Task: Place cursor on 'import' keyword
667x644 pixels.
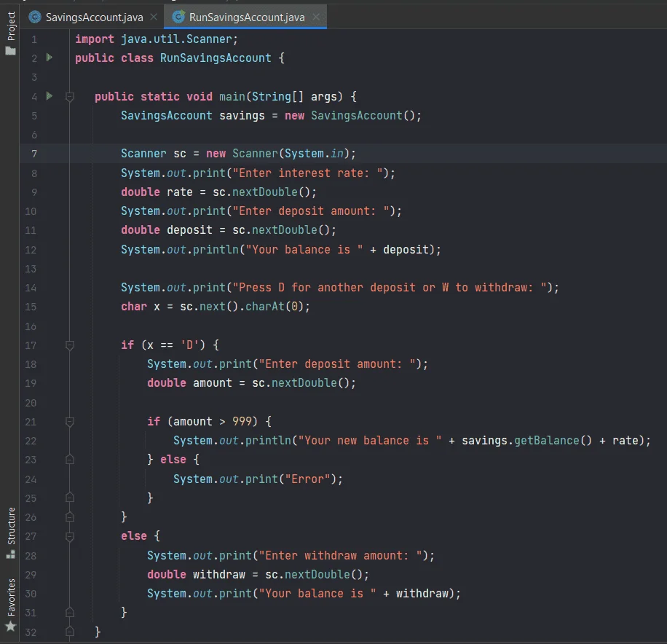Action: (95, 39)
